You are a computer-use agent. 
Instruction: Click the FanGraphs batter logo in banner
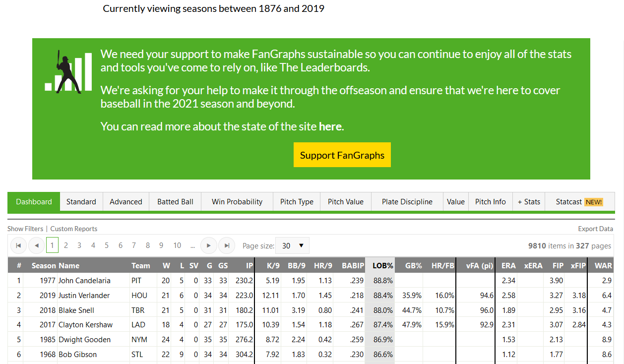[x=68, y=72]
